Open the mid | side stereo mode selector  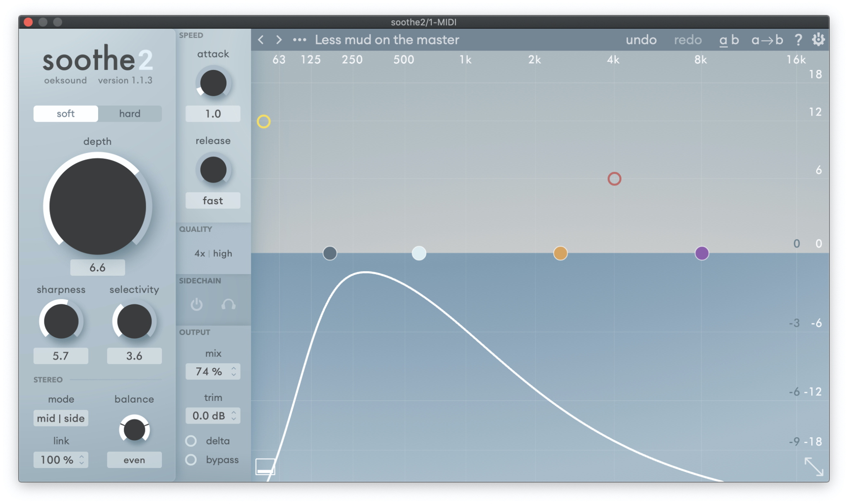point(61,418)
